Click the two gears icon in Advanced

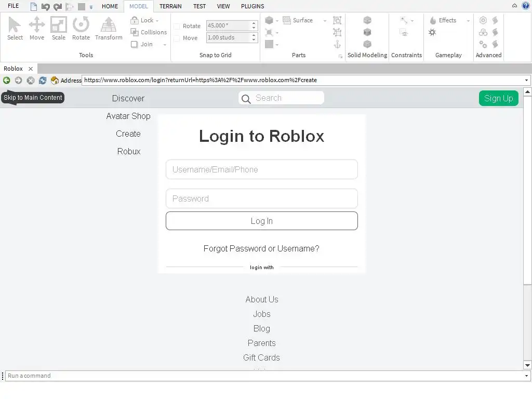483,45
